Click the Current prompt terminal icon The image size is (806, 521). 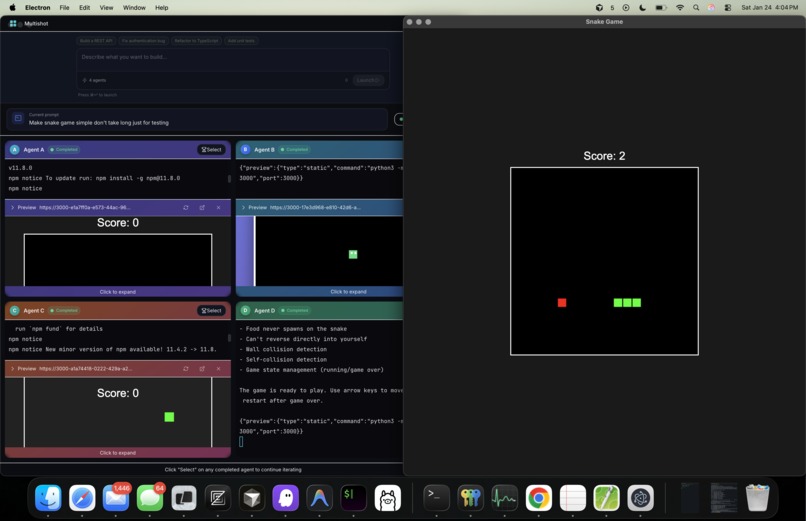[x=18, y=118]
